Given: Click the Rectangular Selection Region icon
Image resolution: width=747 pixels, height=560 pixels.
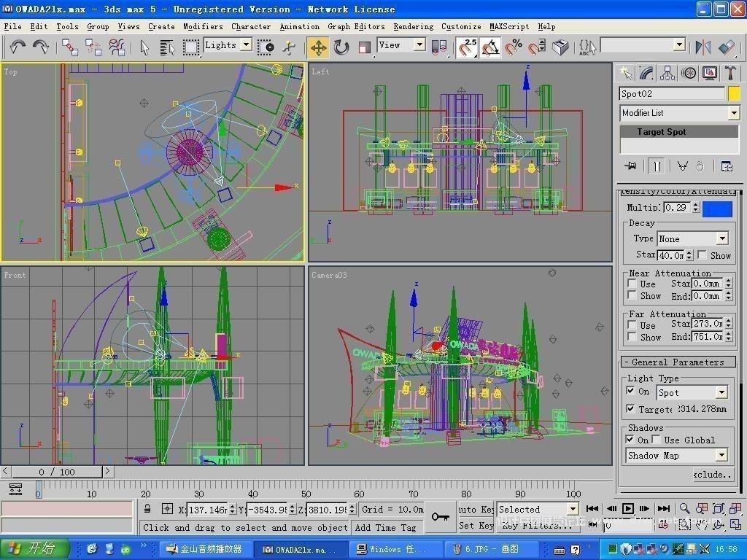Looking at the screenshot, I should (x=191, y=47).
